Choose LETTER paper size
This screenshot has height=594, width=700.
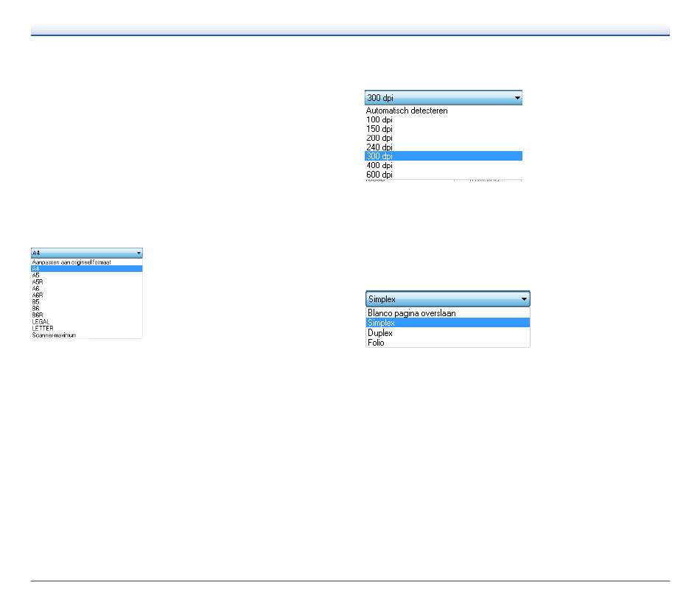(43, 329)
